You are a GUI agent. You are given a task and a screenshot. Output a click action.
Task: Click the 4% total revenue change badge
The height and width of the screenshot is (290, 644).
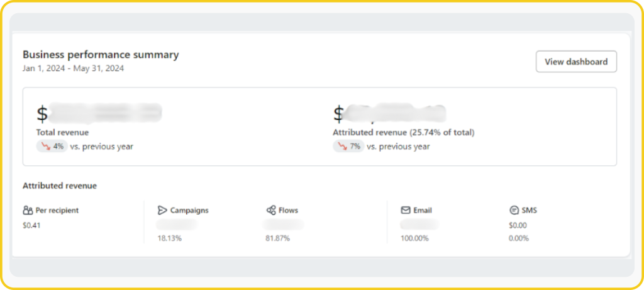point(52,146)
